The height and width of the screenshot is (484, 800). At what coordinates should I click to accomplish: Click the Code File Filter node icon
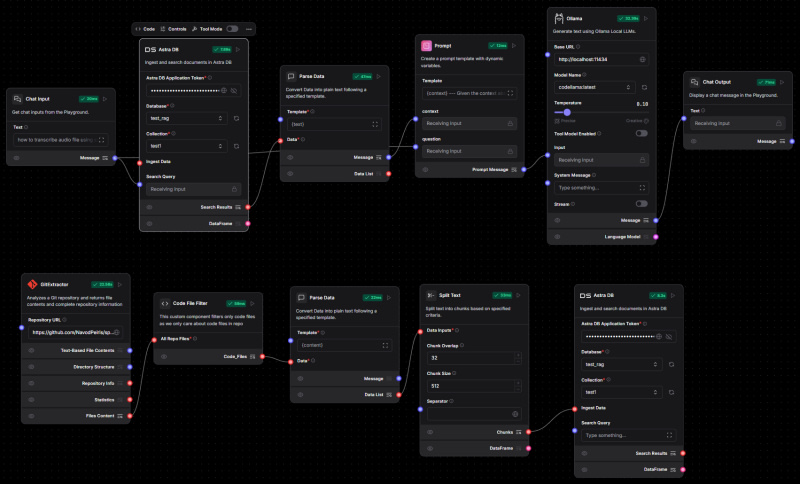[164, 303]
